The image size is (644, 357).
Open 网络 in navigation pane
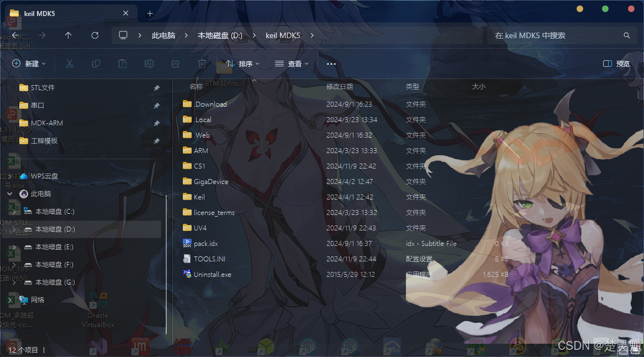click(x=38, y=300)
